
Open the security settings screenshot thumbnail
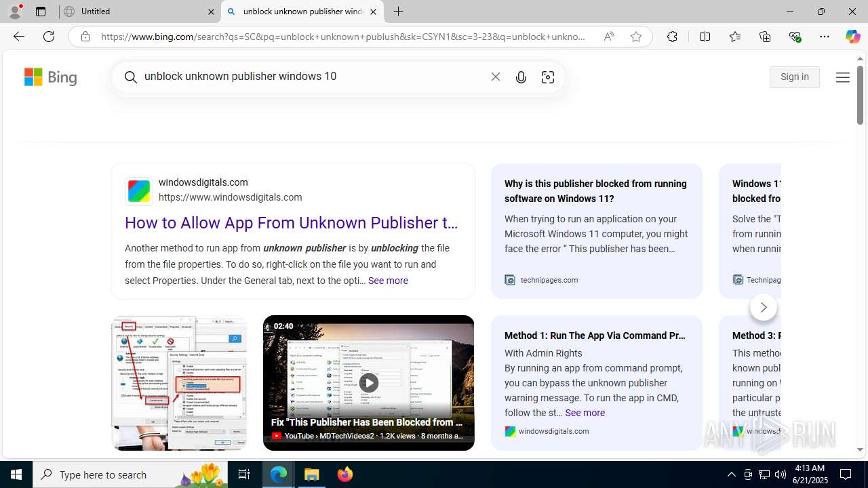179,383
